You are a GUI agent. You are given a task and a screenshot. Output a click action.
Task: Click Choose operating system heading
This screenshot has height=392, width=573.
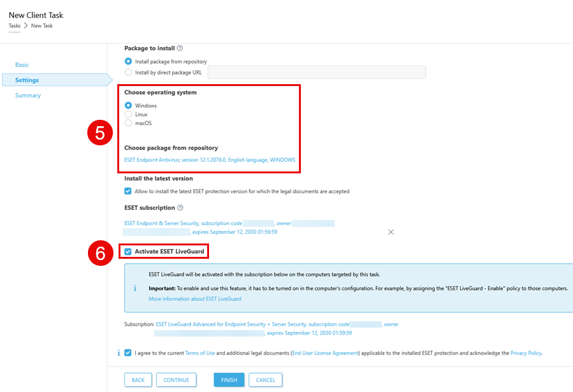(161, 92)
